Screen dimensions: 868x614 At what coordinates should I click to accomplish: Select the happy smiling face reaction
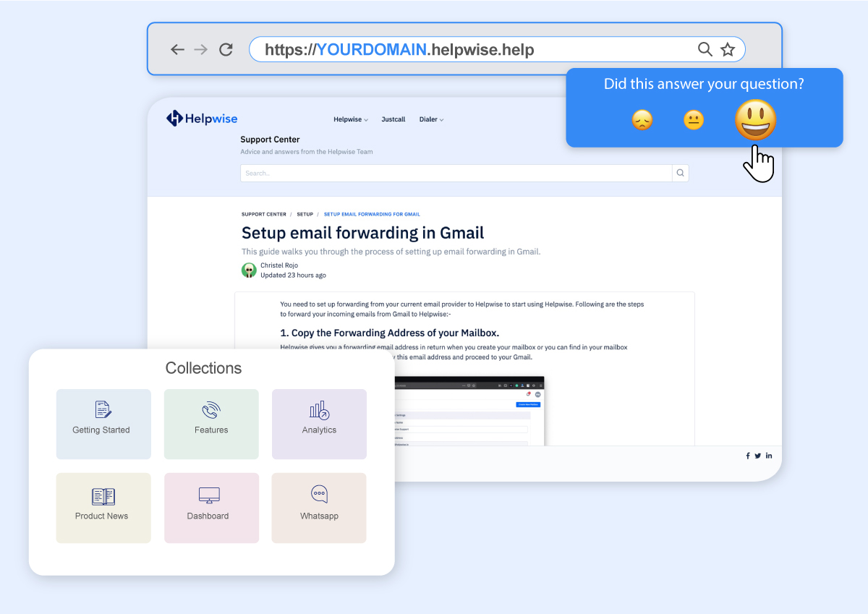tap(755, 120)
